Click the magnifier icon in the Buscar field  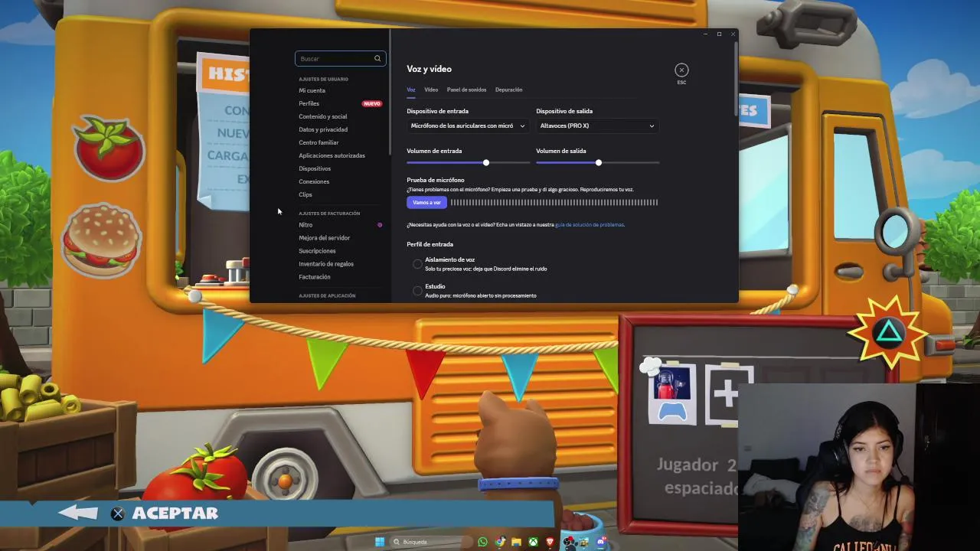click(x=377, y=58)
